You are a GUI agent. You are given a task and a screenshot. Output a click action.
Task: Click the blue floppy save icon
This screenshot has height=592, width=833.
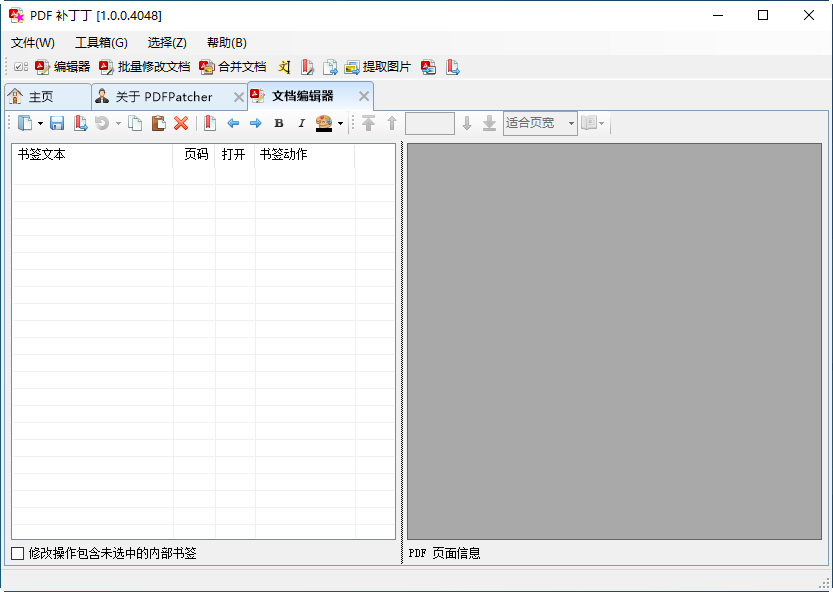point(57,123)
